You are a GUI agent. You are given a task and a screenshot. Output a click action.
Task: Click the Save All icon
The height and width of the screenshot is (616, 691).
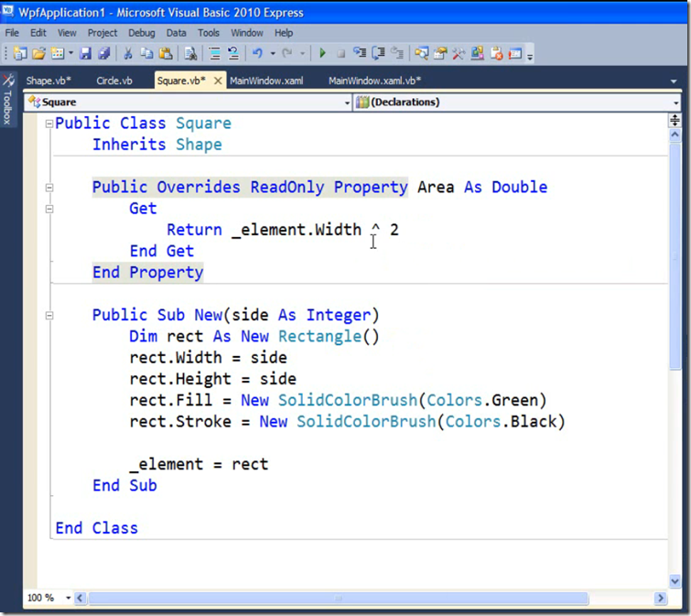pyautogui.click(x=104, y=53)
